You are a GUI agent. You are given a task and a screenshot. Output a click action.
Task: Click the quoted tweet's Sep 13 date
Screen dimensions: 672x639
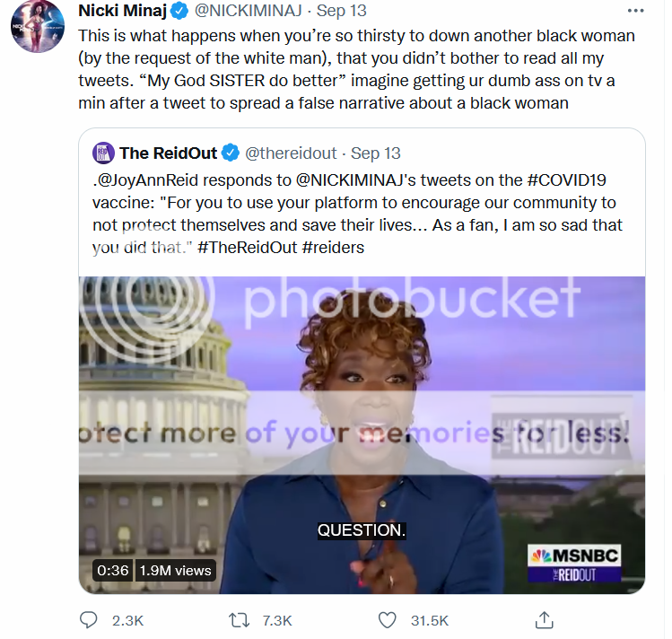(376, 153)
